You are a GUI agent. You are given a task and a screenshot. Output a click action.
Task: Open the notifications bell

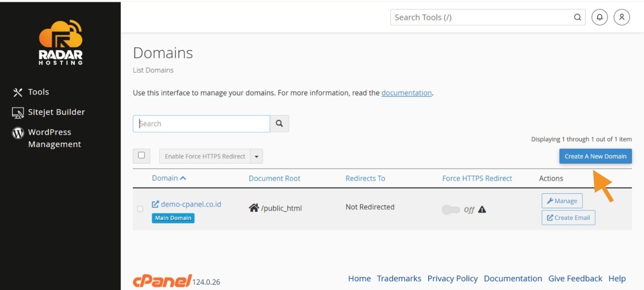(x=599, y=17)
